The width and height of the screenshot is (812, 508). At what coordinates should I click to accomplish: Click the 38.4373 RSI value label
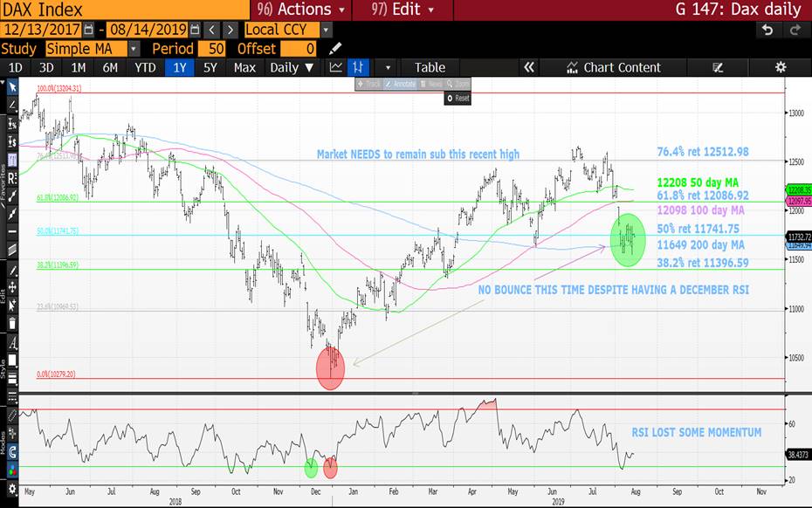[x=798, y=455]
